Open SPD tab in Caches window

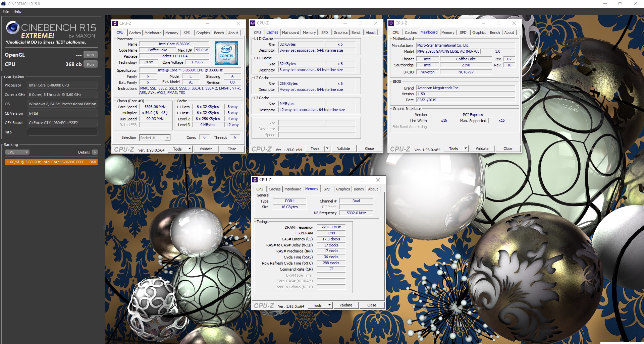click(x=325, y=33)
